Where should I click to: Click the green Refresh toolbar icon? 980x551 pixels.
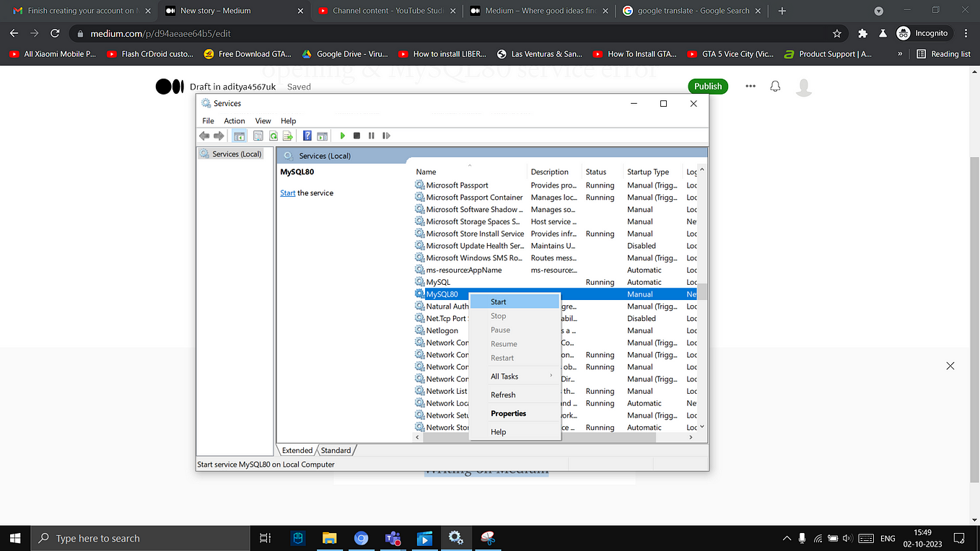coord(274,136)
